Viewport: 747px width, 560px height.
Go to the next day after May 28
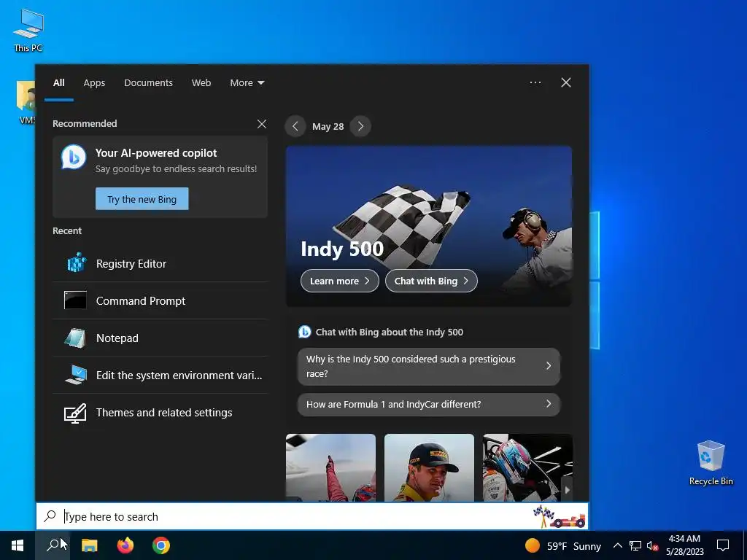[x=360, y=126]
